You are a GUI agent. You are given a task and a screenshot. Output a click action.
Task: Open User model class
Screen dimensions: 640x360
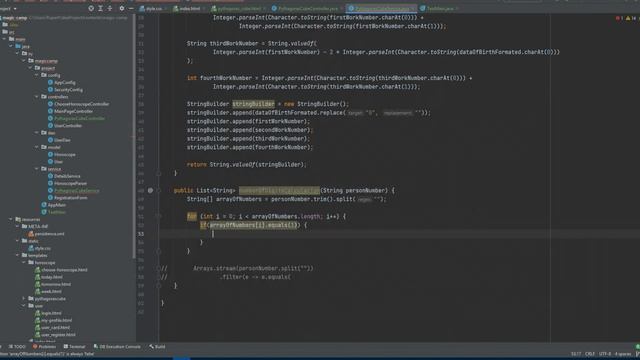point(56,162)
